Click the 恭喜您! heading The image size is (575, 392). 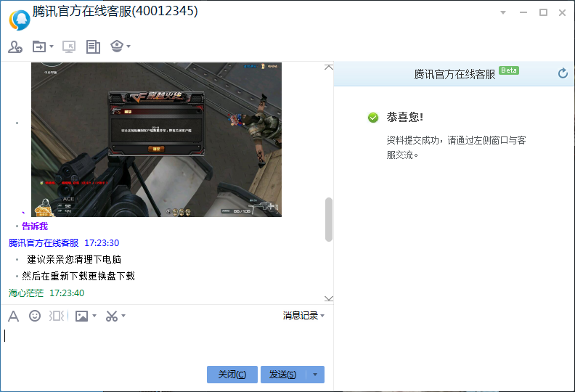tap(405, 118)
